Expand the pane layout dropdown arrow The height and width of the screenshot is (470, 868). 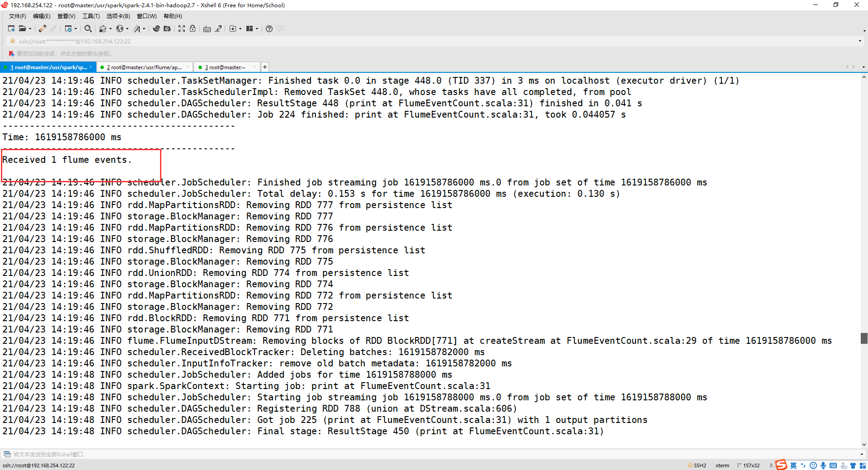pos(257,28)
